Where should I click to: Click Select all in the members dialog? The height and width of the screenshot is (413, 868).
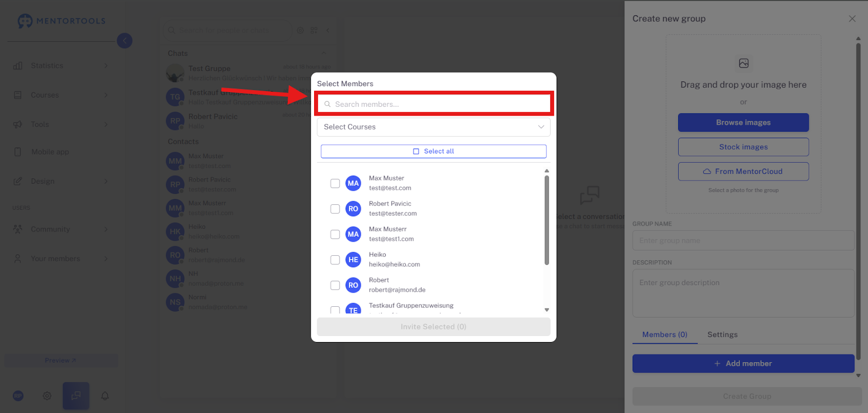(x=433, y=151)
